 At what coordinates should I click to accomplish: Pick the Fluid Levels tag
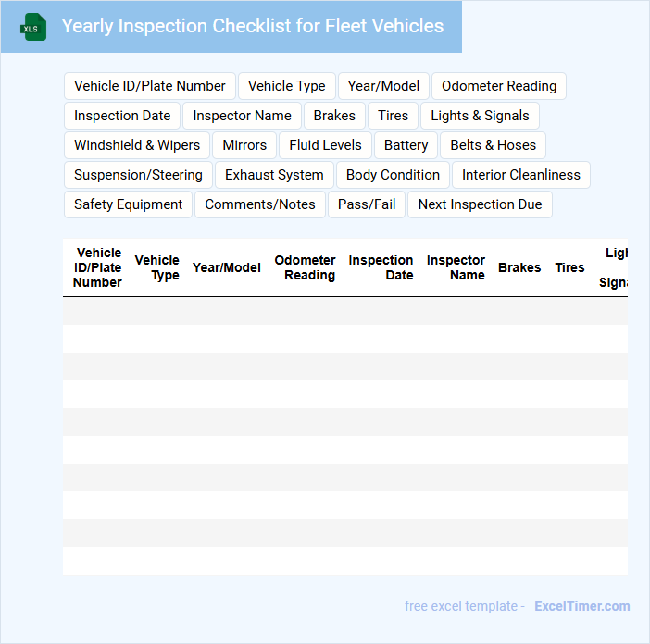pyautogui.click(x=326, y=145)
